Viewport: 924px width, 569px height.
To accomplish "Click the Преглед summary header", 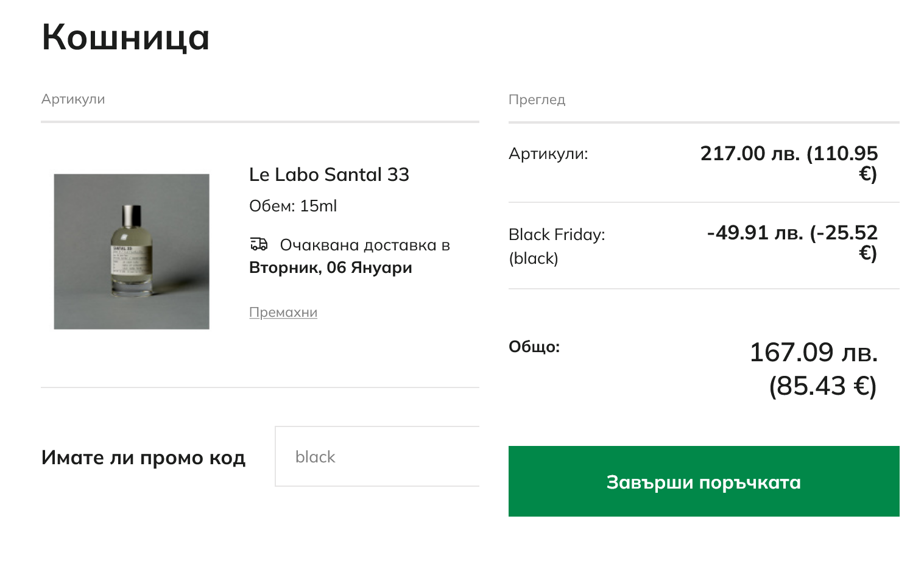I will point(537,100).
